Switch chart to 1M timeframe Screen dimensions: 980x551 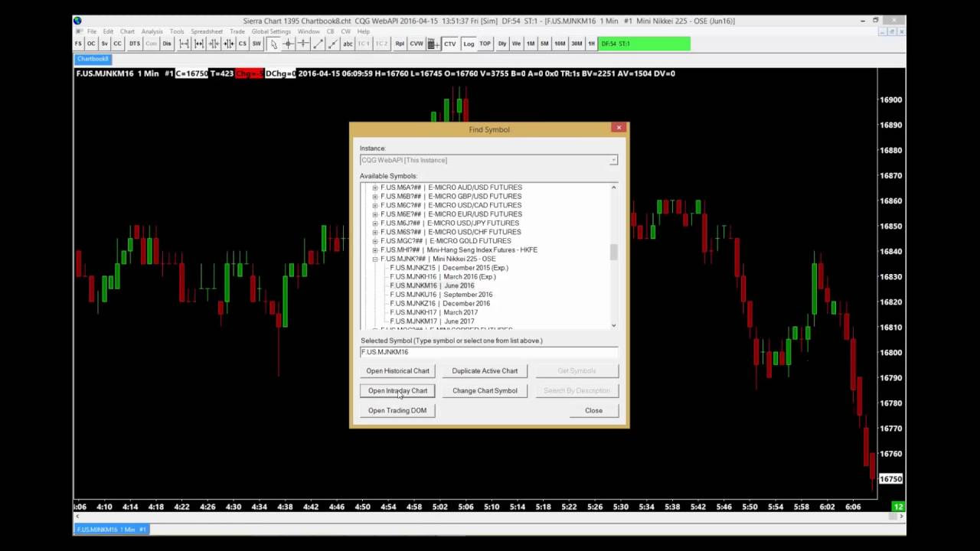531,44
